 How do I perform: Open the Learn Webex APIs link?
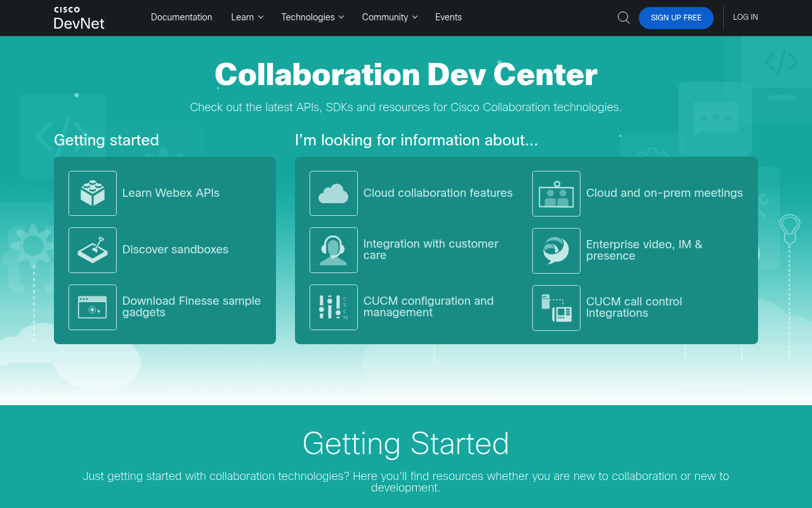tap(171, 193)
